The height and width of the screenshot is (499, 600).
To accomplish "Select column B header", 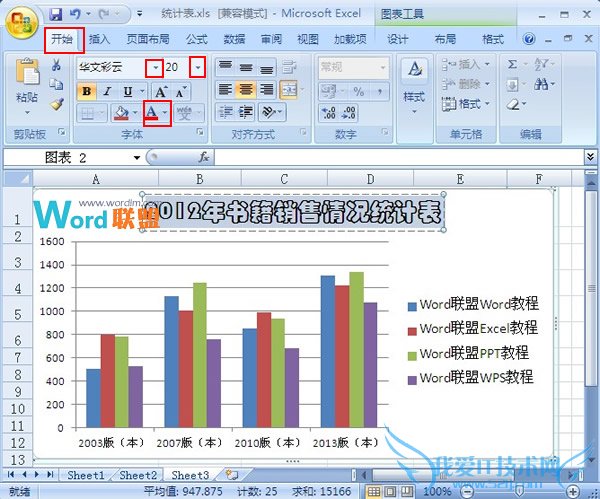I will click(199, 179).
